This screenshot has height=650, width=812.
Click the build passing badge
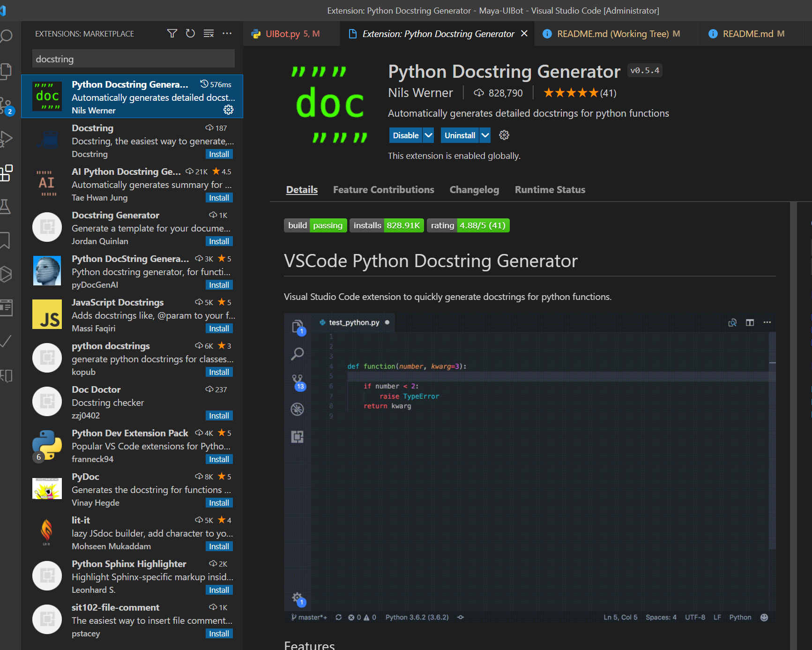point(315,225)
